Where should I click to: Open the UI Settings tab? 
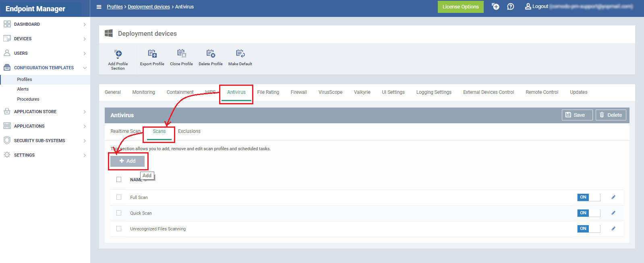[x=393, y=92]
